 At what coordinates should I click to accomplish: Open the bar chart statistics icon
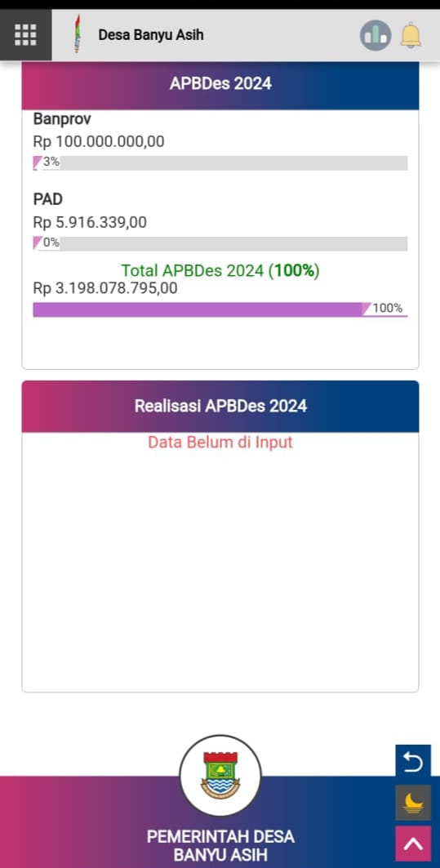[376, 35]
